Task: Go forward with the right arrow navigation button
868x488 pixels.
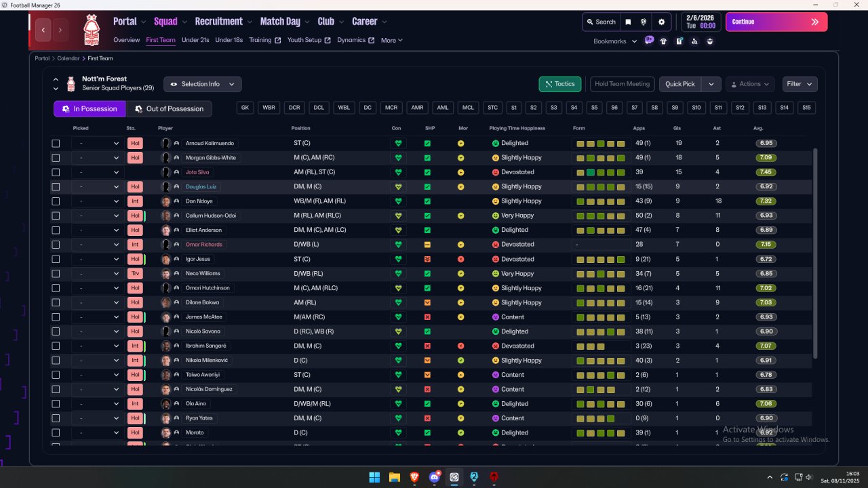Action: click(60, 30)
